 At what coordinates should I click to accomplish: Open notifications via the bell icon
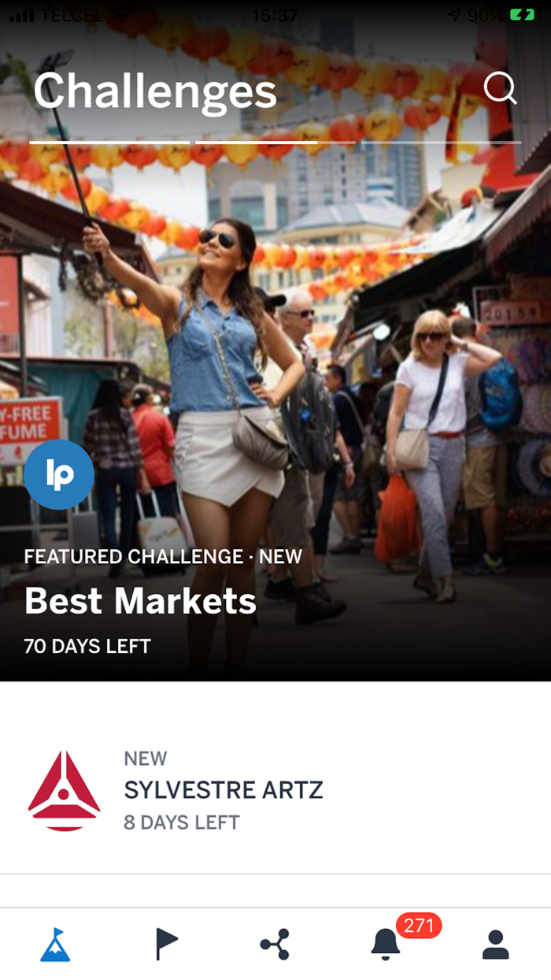[x=385, y=944]
